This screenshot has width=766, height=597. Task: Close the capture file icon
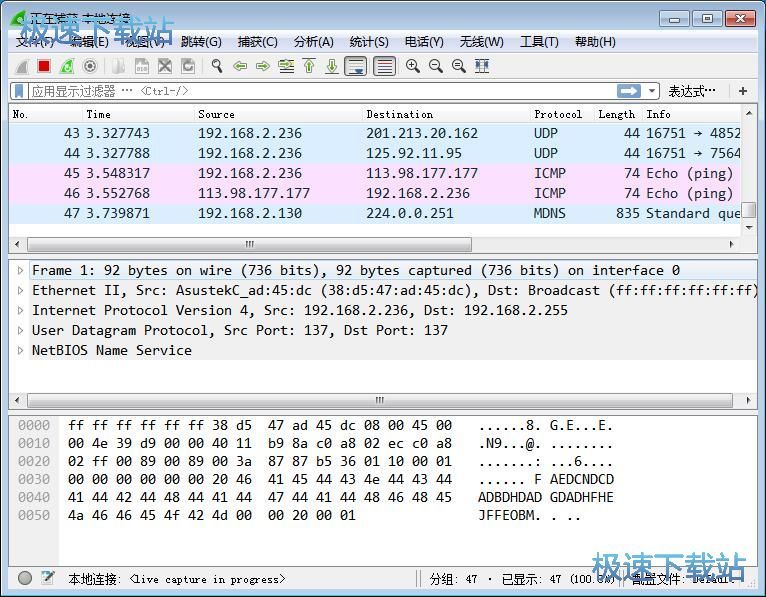click(x=165, y=66)
